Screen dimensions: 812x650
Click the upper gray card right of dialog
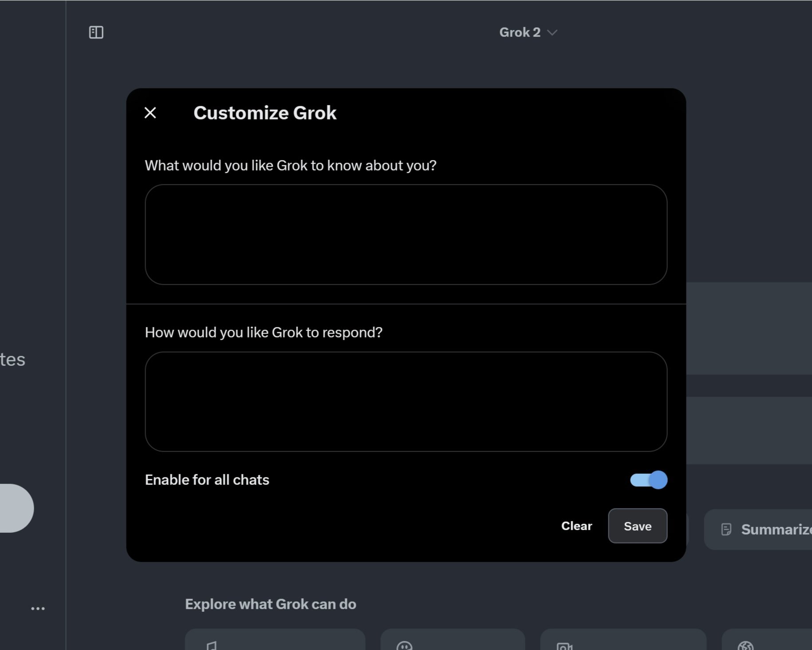tap(749, 329)
